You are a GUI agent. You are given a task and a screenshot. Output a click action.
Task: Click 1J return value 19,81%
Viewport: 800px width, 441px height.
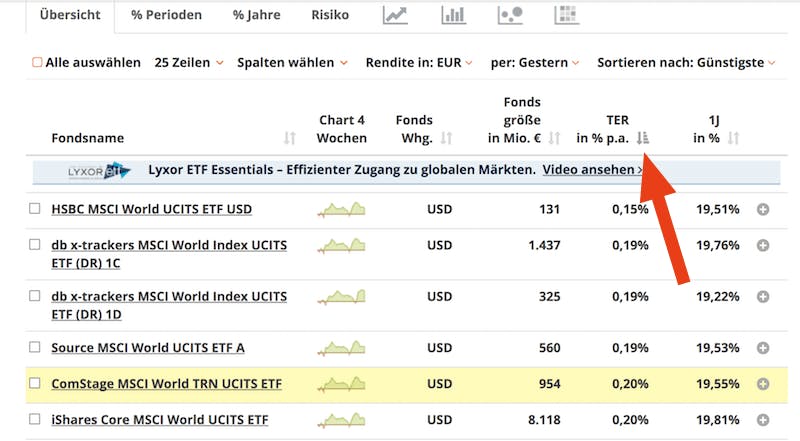point(717,420)
